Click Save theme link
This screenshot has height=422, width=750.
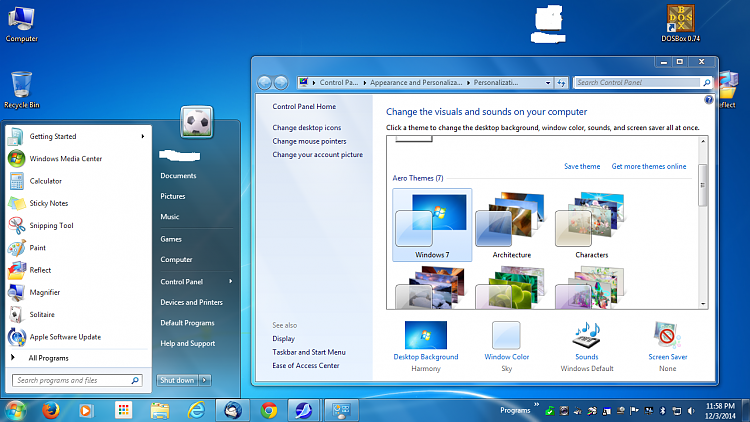[x=582, y=167]
